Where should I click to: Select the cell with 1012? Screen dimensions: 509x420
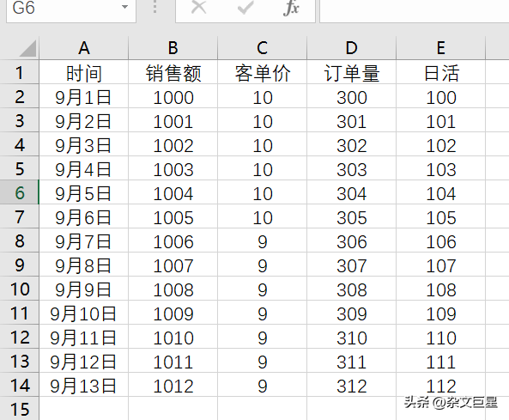[173, 385]
